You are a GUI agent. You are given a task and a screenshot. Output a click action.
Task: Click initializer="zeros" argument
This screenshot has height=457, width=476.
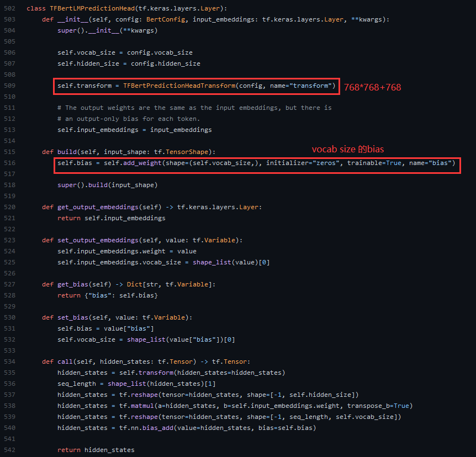(x=303, y=163)
